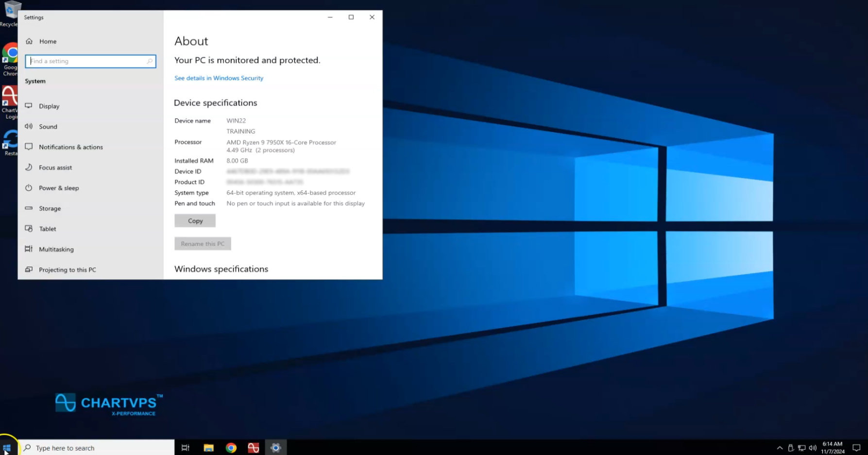Open Multitasking settings
Viewport: 868px width, 455px height.
click(x=56, y=249)
